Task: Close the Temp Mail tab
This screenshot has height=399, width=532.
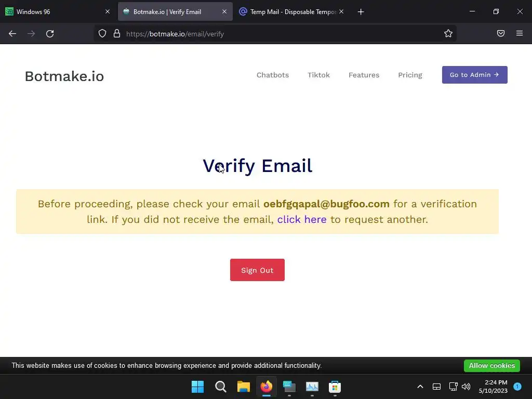Action: tap(341, 11)
